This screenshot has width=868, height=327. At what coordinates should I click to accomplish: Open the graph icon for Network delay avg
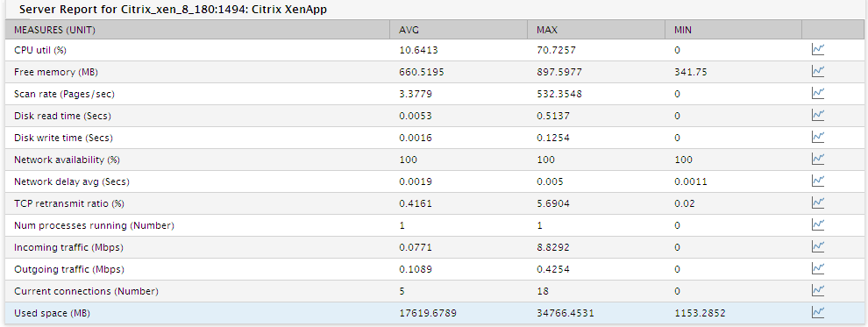pos(818,181)
